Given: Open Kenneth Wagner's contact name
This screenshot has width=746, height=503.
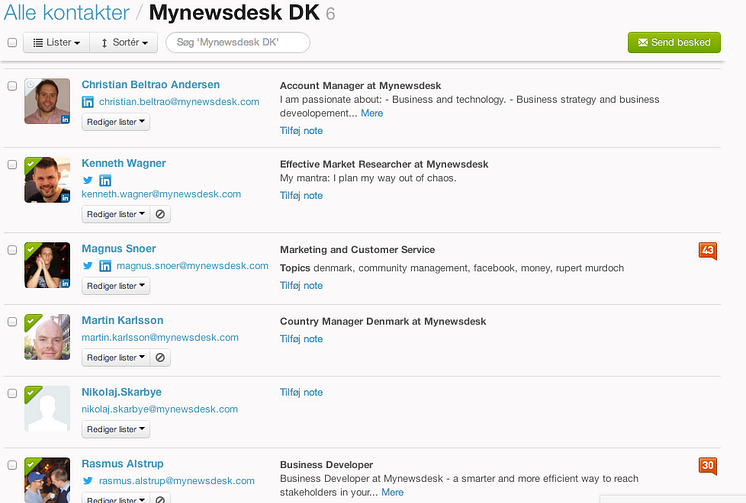Looking at the screenshot, I should [x=124, y=163].
